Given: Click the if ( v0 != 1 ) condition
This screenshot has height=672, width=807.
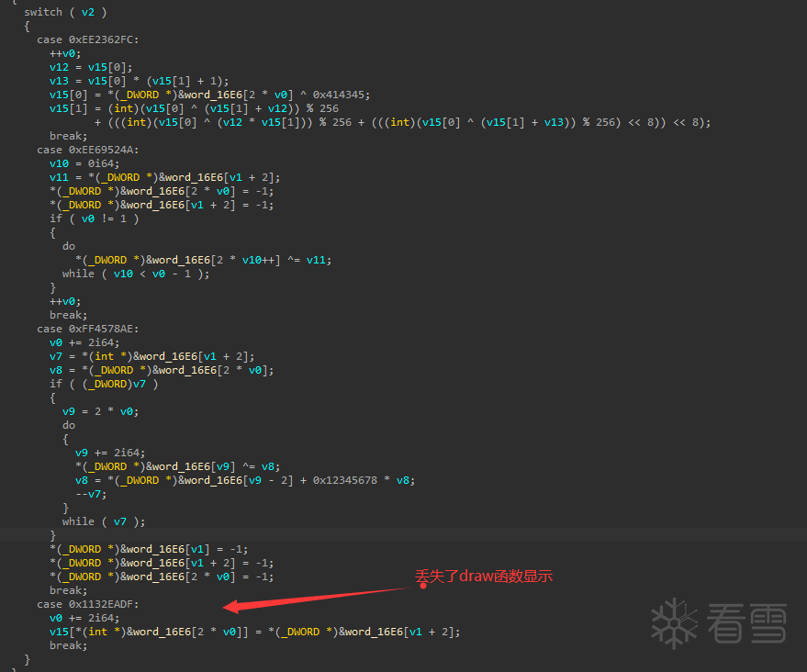Looking at the screenshot, I should click(x=94, y=218).
